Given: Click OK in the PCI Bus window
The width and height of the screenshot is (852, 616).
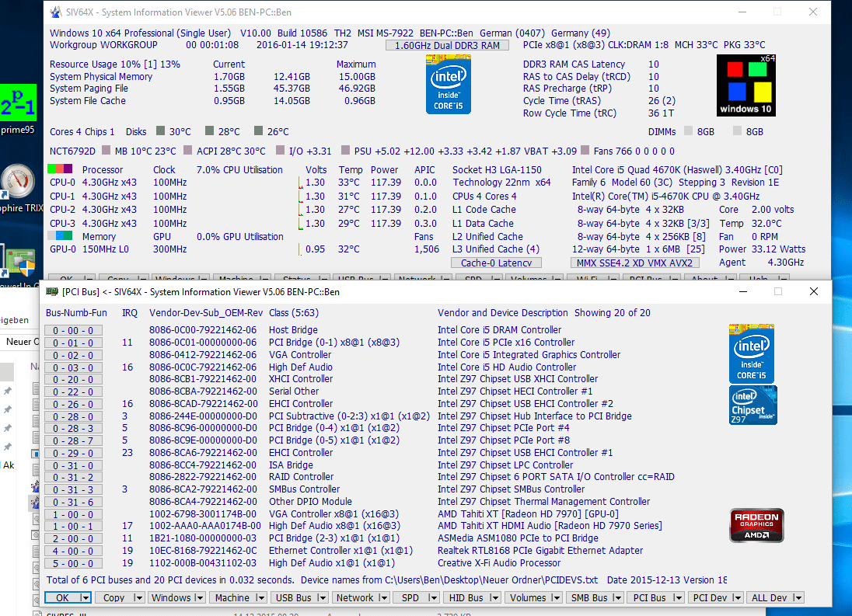Looking at the screenshot, I should coord(62,597).
